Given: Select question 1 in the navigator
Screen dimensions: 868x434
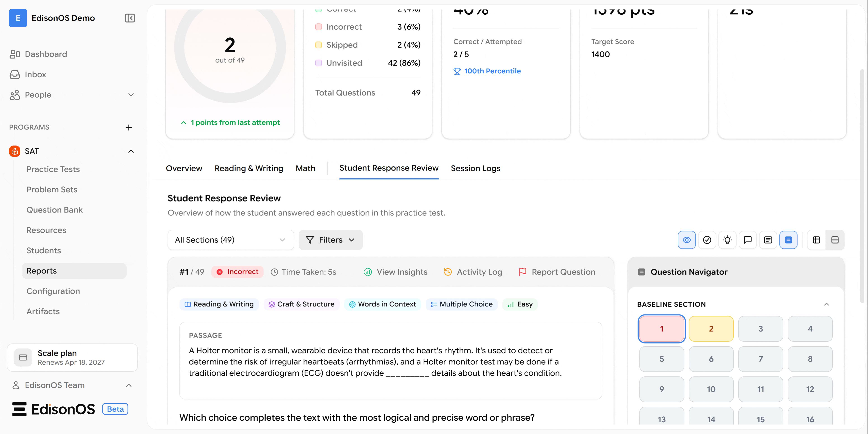Looking at the screenshot, I should click(661, 329).
